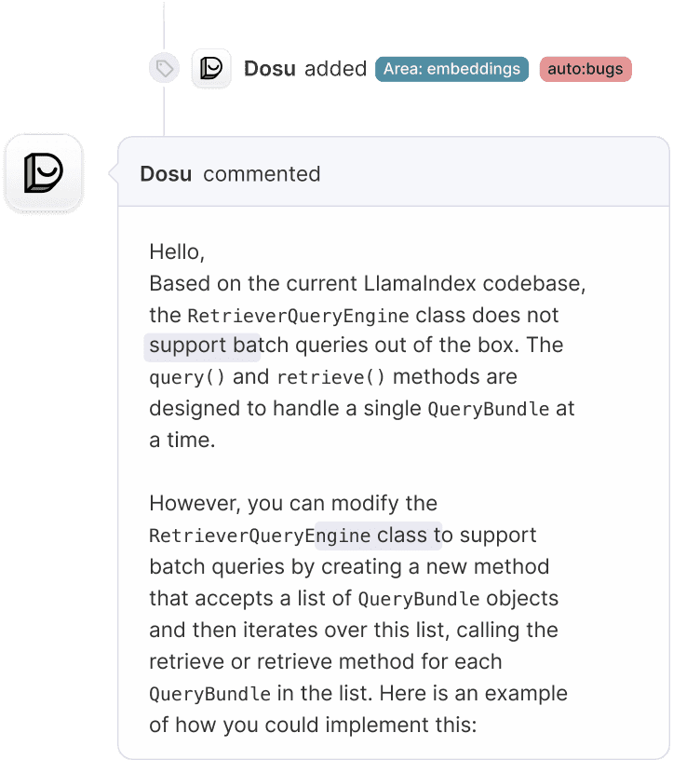
Task: Click the blue Area: embeddings label swatch
Action: (x=451, y=68)
